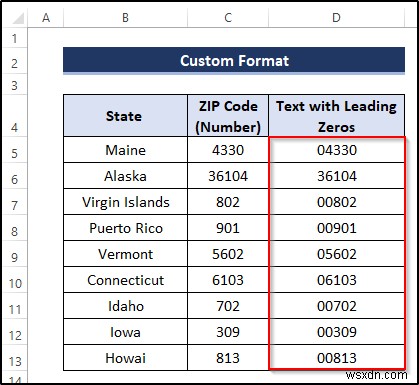This screenshot has height=385, width=419.
Task: Select row 6 header
Action: point(15,176)
